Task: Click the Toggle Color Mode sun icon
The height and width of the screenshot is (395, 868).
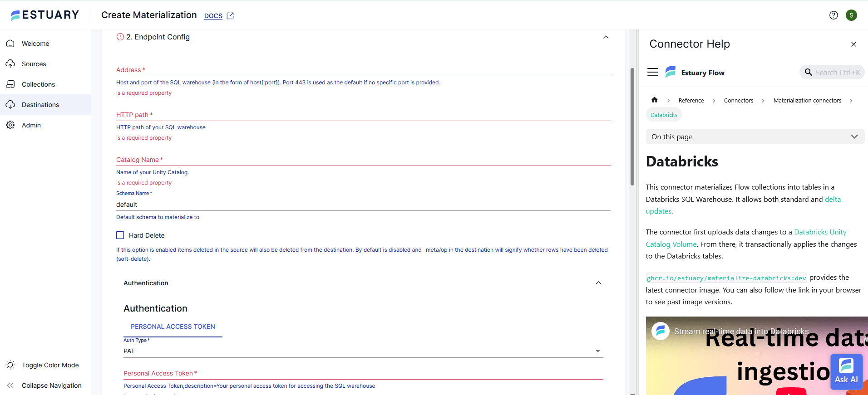Action: (x=10, y=365)
